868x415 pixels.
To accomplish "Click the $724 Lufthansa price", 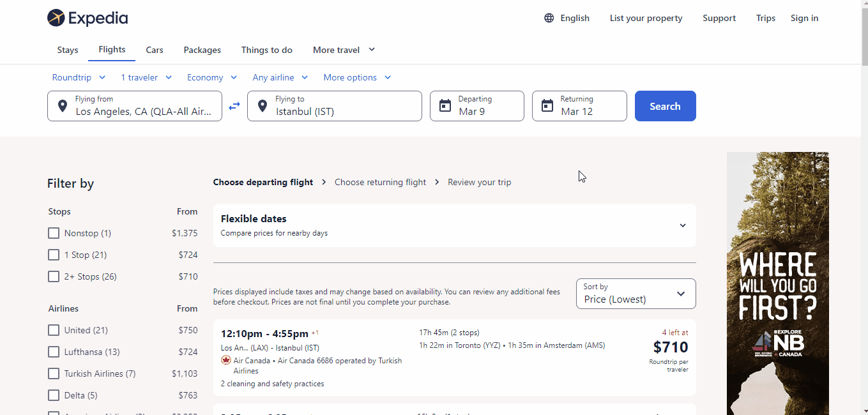I will coord(188,352).
